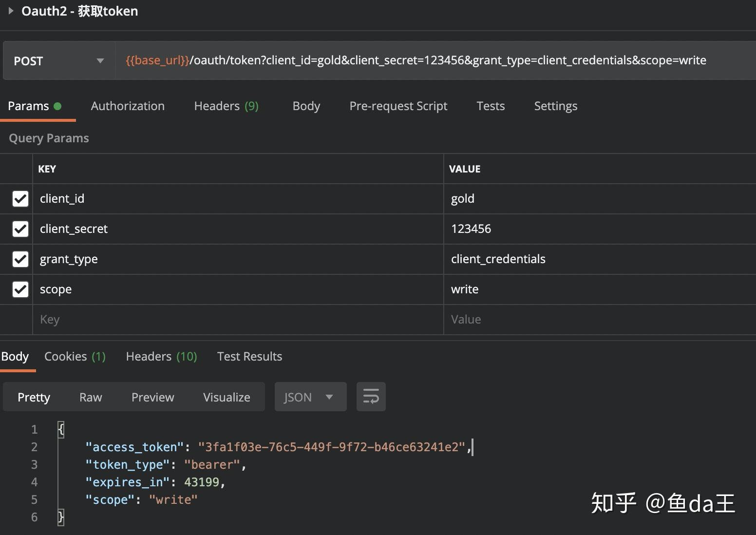Uncheck the client_secret parameter checkbox
This screenshot has height=535, width=756.
pyautogui.click(x=20, y=229)
